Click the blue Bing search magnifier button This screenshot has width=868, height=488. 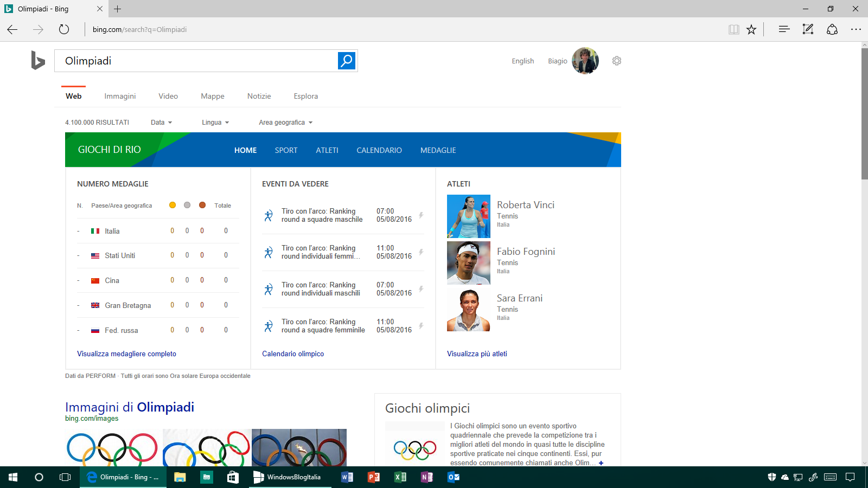(x=347, y=61)
